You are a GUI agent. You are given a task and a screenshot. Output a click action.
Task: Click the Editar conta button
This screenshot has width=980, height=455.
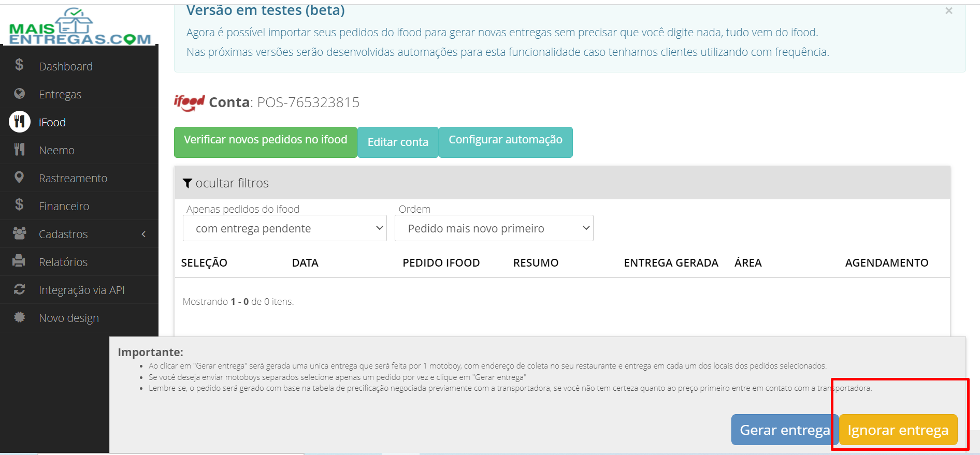(398, 142)
